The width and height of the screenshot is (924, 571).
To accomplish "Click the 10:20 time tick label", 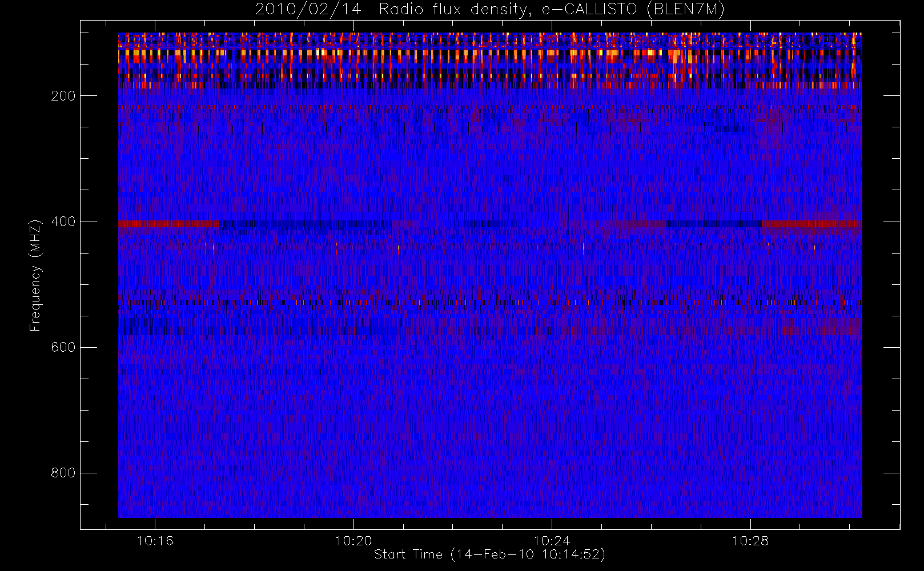I will tap(353, 541).
